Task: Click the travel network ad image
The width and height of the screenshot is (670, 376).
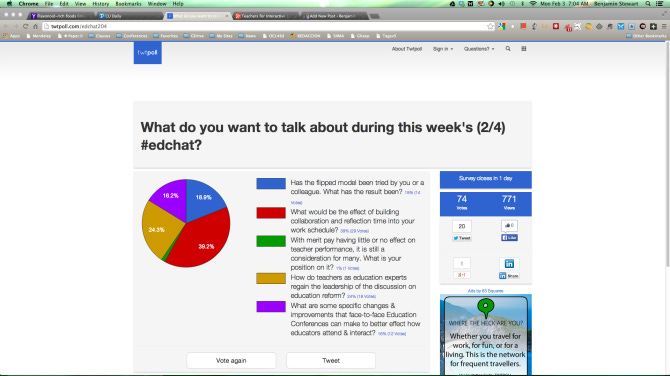Action: [485, 335]
